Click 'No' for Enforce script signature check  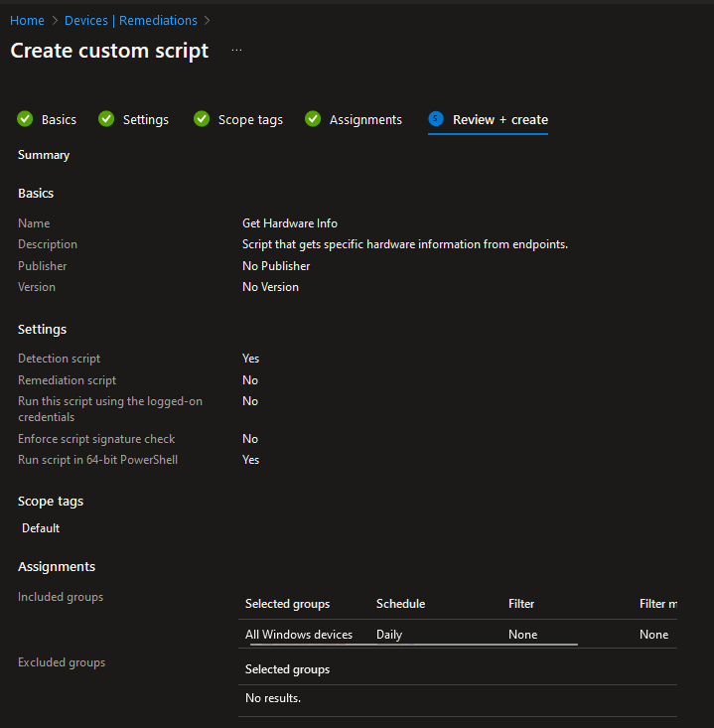(250, 439)
